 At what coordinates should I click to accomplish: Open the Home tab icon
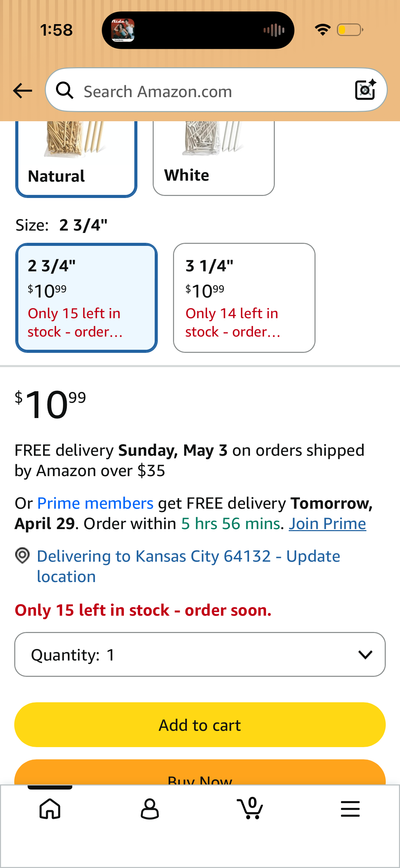(x=50, y=809)
